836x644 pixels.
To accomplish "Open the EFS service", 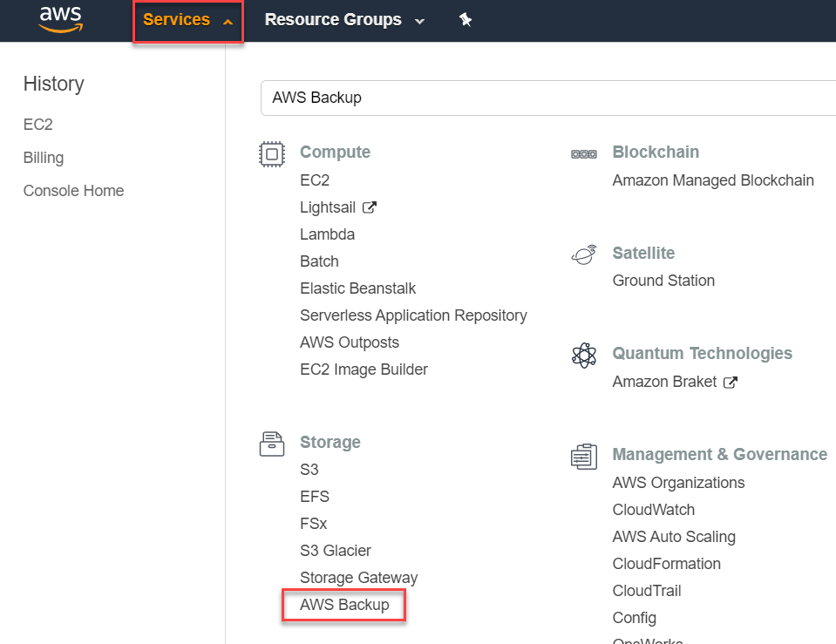I will click(x=315, y=497).
